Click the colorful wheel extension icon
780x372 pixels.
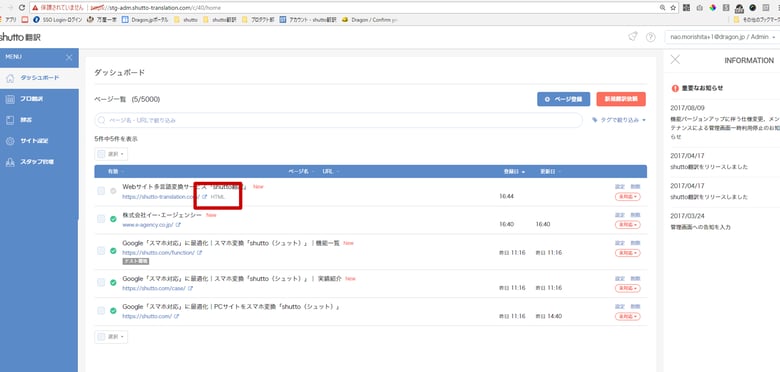point(713,8)
